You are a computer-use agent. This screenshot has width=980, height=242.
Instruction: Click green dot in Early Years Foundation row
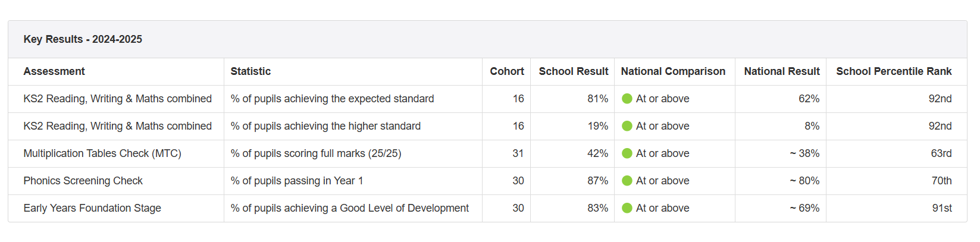tap(627, 208)
